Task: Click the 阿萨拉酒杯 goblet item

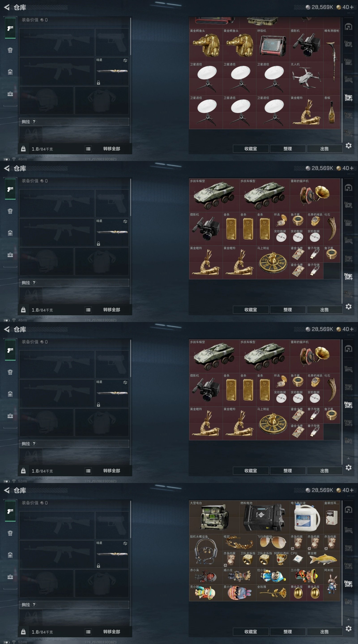Action: coord(281,559)
